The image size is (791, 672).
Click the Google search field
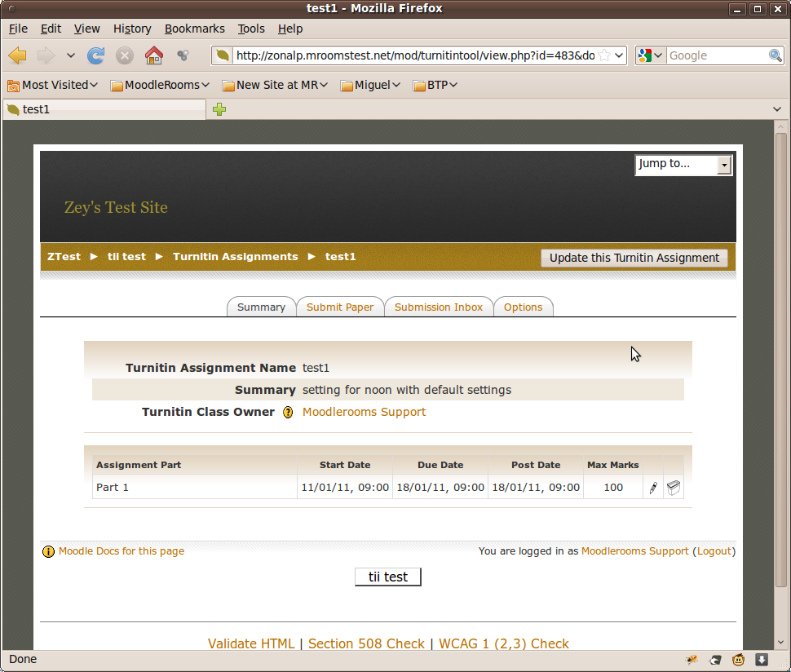tap(718, 55)
